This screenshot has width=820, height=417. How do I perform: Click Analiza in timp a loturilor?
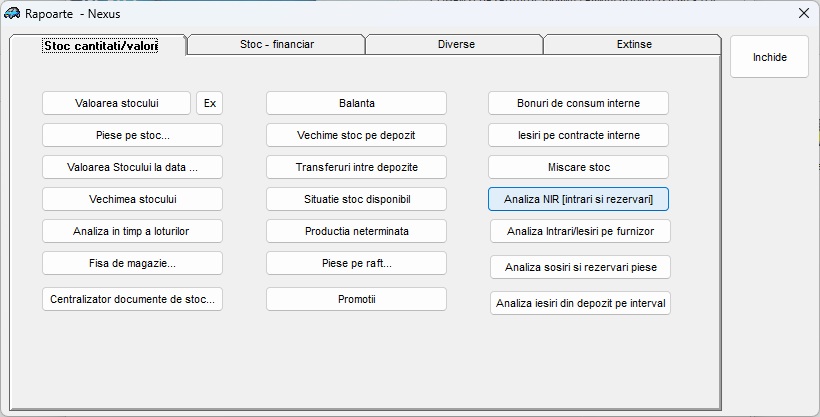(x=132, y=231)
